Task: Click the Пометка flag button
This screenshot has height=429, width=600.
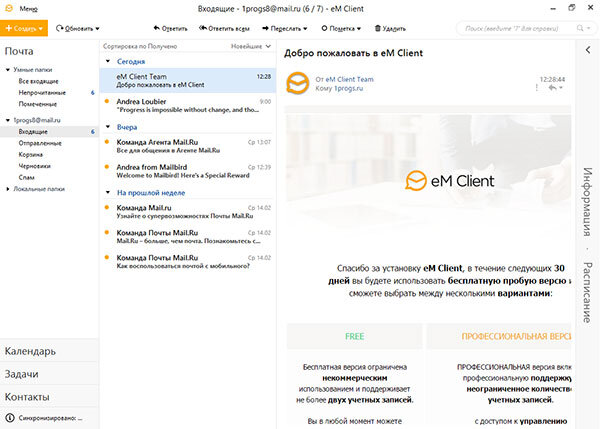Action: pos(338,28)
